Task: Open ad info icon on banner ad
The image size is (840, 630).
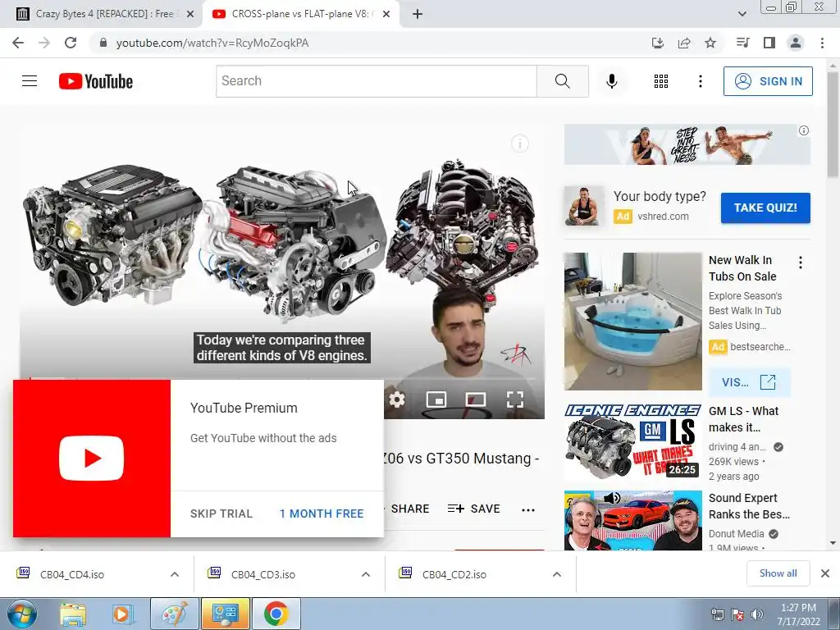Action: [x=804, y=130]
